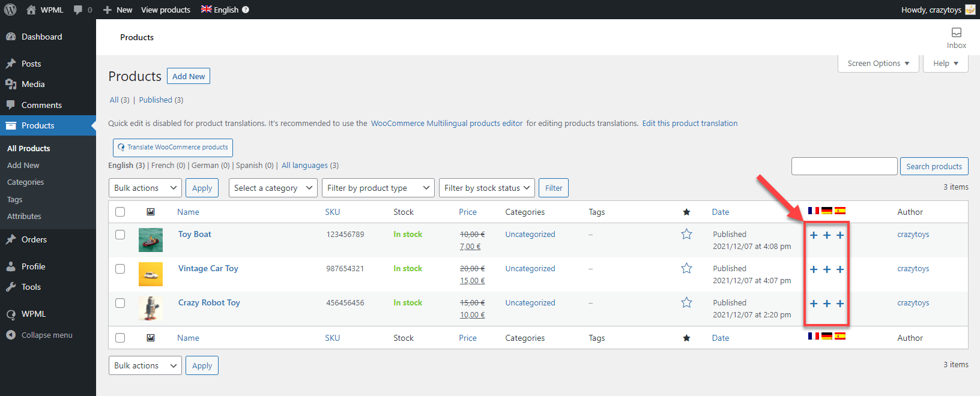Add German translation for Toy Boat
Image resolution: width=980 pixels, height=396 pixels.
click(x=827, y=235)
